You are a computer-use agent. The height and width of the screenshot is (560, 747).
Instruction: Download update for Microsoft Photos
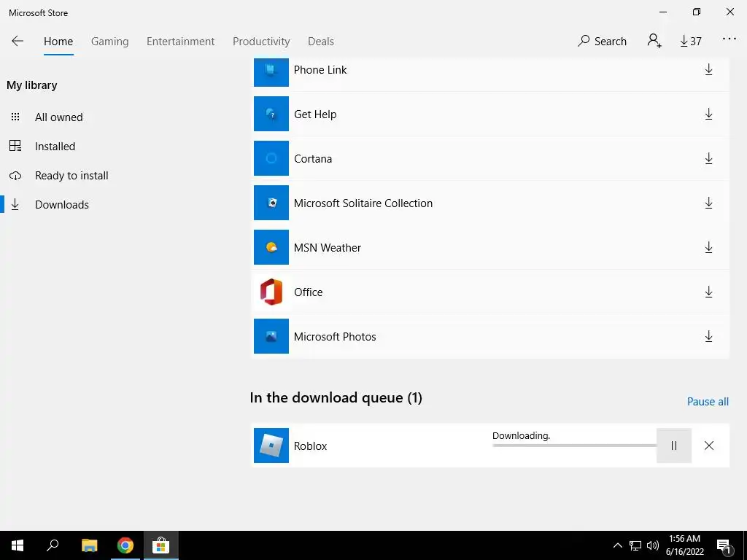point(708,336)
